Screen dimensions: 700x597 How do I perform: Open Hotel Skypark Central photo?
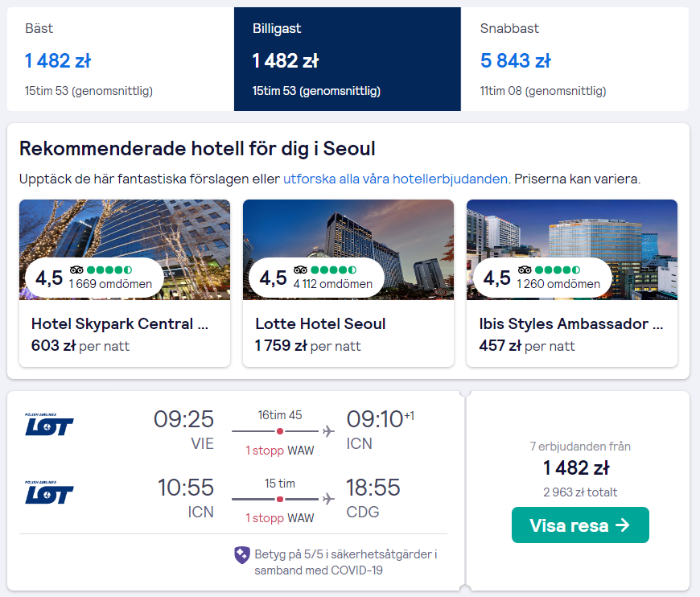click(125, 249)
